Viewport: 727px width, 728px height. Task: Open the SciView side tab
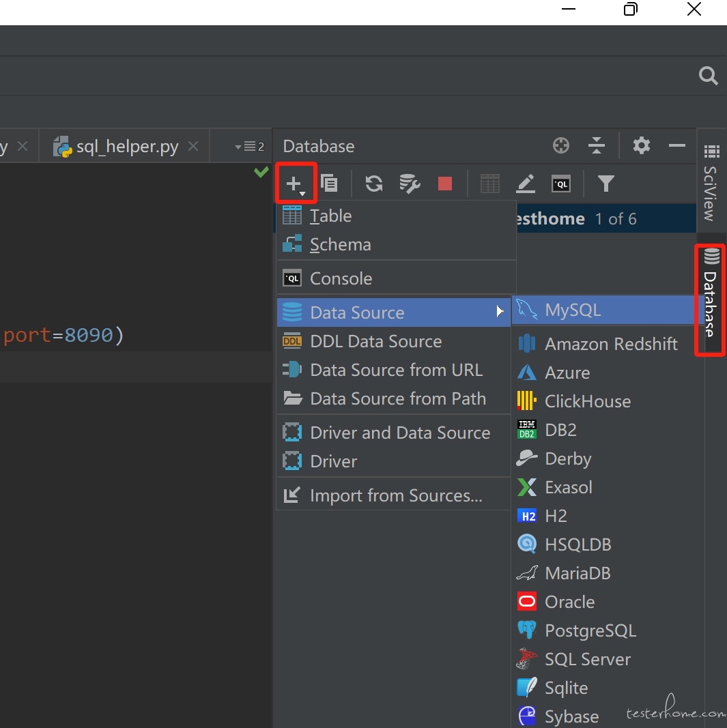point(711,183)
